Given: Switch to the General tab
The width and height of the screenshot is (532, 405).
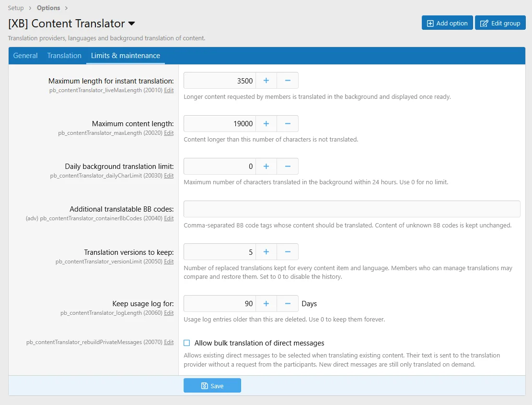Looking at the screenshot, I should pos(25,56).
